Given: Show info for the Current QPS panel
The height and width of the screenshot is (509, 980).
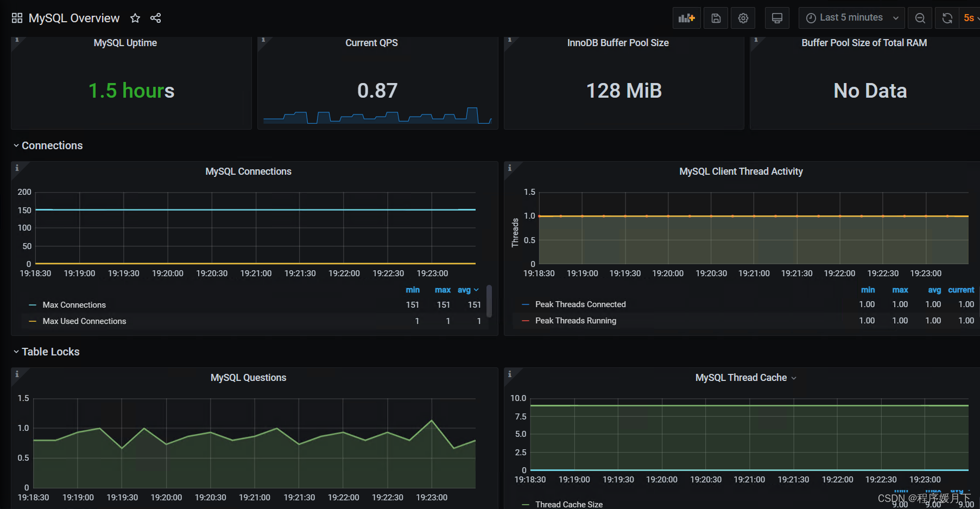Looking at the screenshot, I should point(263,40).
